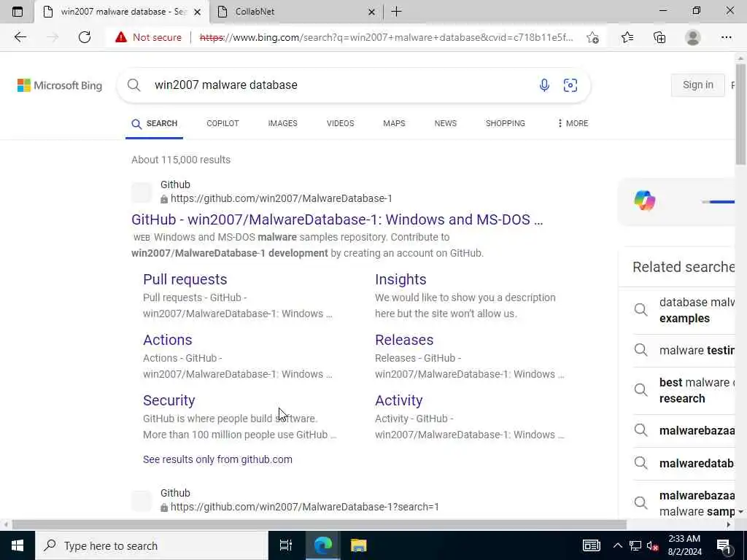Image resolution: width=747 pixels, height=560 pixels.
Task: Switch to the VIDEOS tab
Action: [340, 123]
